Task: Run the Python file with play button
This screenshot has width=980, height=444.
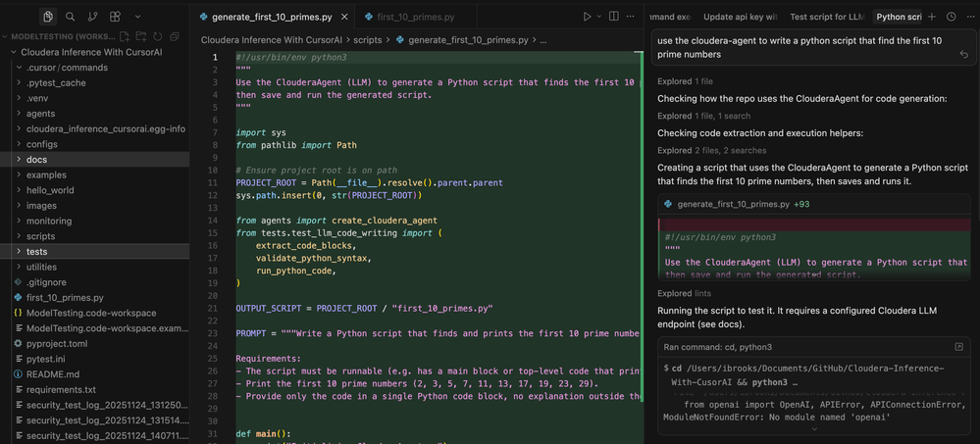Action: tap(587, 17)
